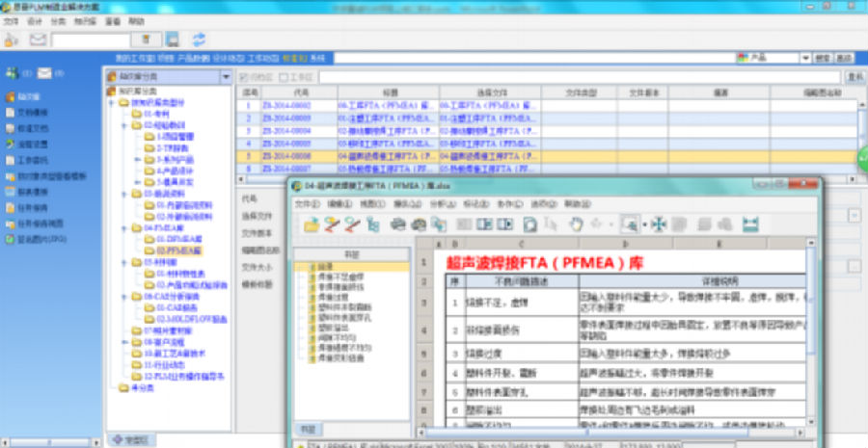Expand the 3- subfolder node under folder 02
This screenshot has height=448, width=868.
[138, 159]
